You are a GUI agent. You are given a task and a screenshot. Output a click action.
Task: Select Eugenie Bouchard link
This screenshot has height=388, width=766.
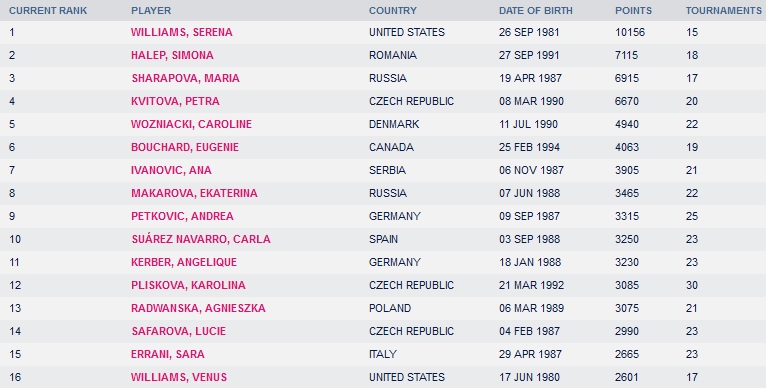coord(185,147)
